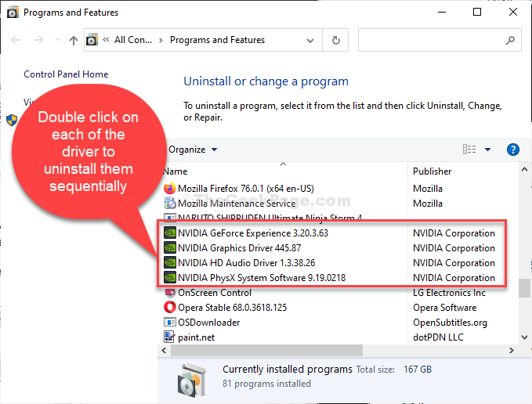Image resolution: width=532 pixels, height=404 pixels.
Task: Click the Forward navigation arrow
Action: pos(39,40)
